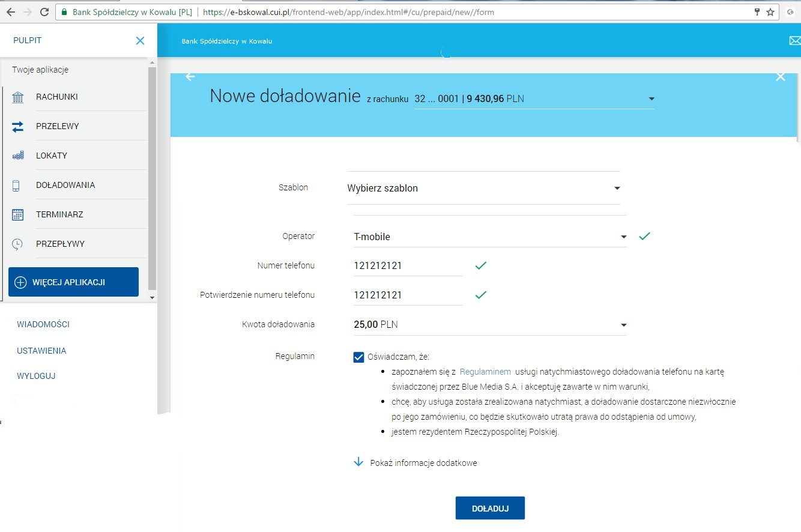This screenshot has height=532, width=801.
Task: Open Ustawienia in the sidebar menu
Action: coord(41,351)
